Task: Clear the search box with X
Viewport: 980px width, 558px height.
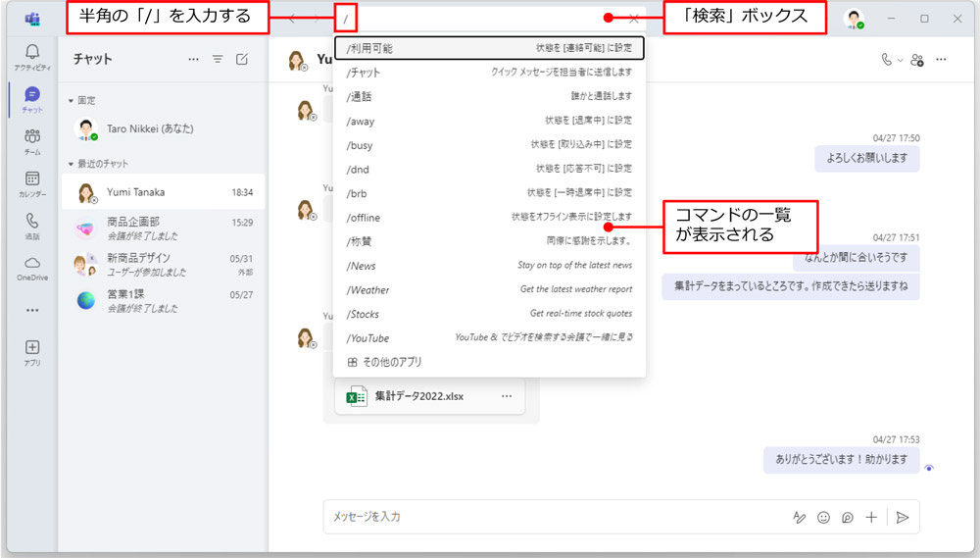Action: 634,19
